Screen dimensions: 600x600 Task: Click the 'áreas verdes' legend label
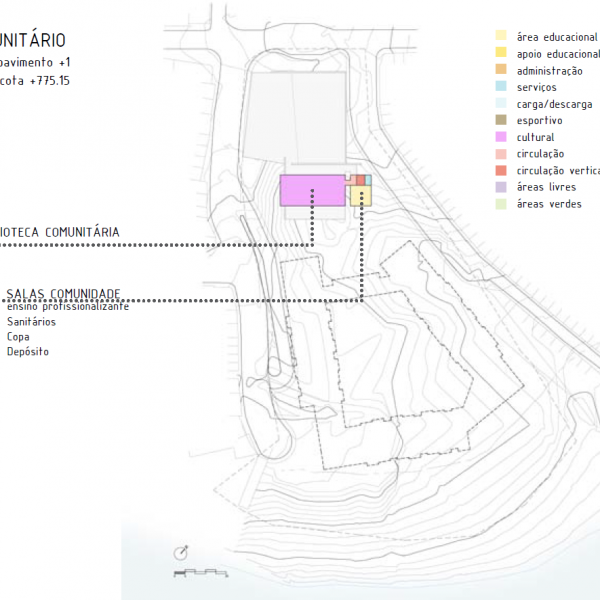tap(549, 204)
